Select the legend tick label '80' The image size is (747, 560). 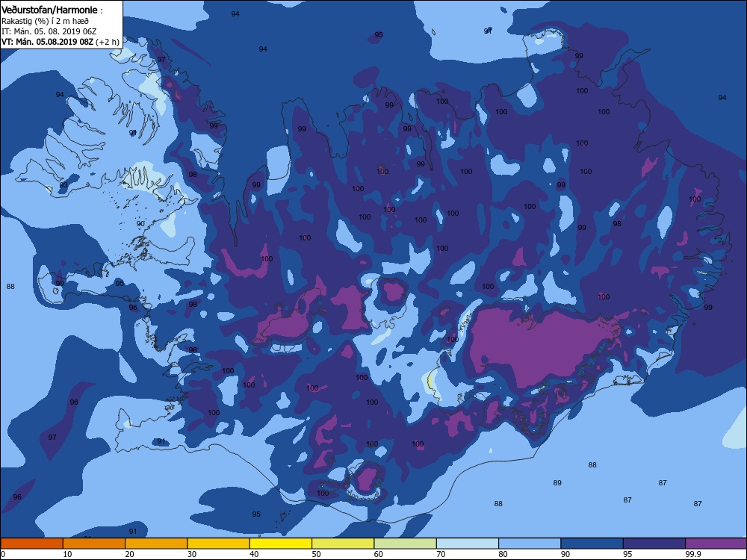[x=503, y=554]
